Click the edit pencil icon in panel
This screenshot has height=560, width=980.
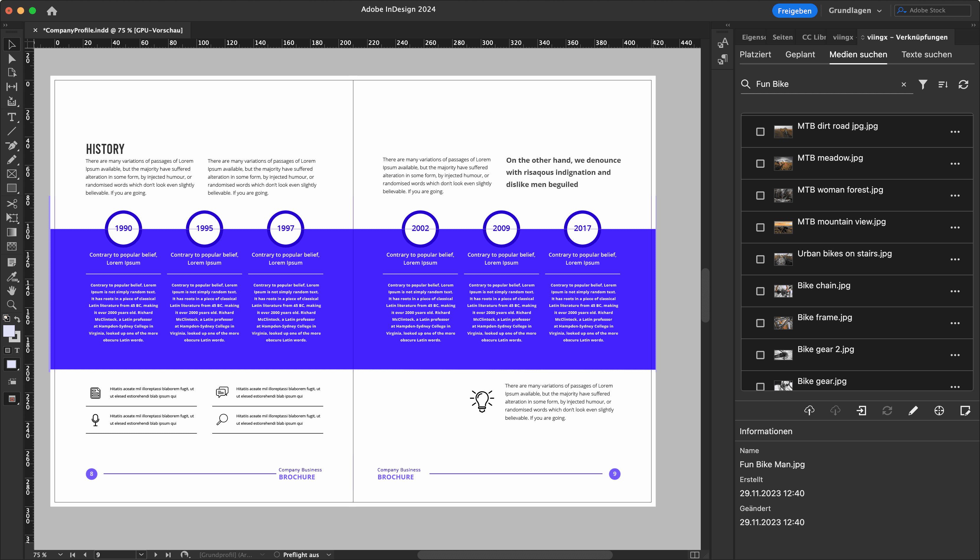913,410
